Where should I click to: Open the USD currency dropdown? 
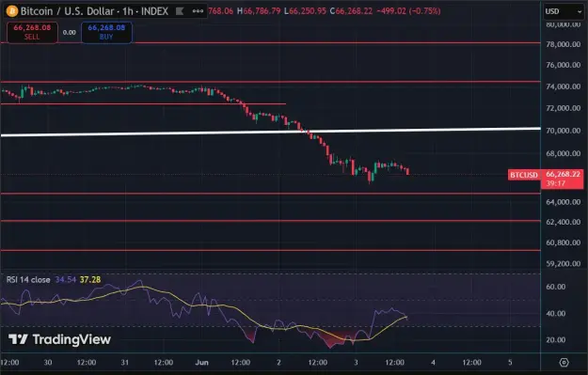coord(564,11)
